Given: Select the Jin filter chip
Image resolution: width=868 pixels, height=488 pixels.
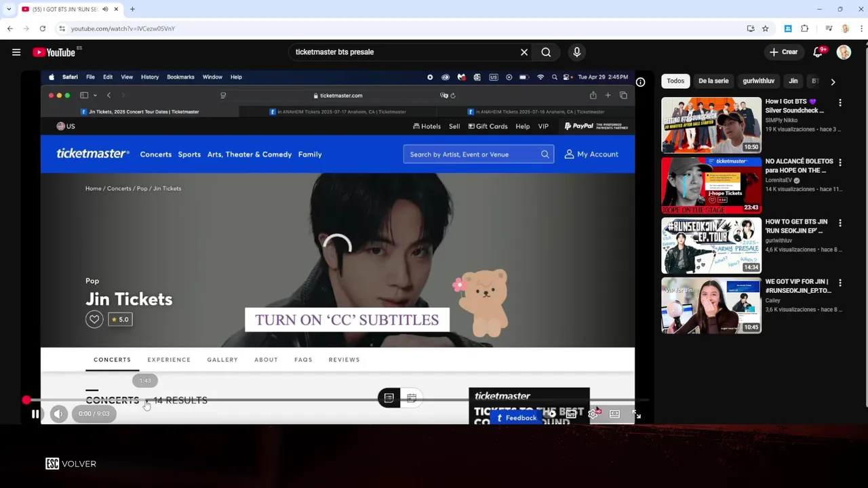Looking at the screenshot, I should pyautogui.click(x=793, y=81).
